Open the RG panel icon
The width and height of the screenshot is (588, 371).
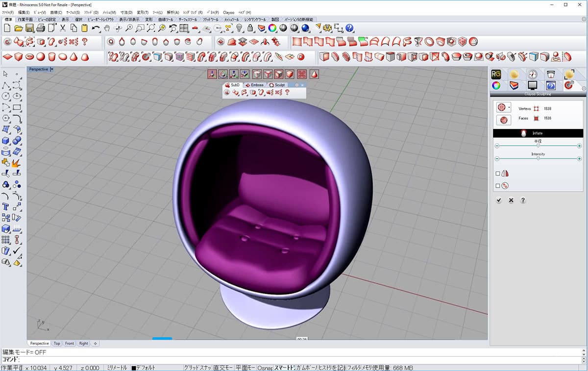(496, 74)
